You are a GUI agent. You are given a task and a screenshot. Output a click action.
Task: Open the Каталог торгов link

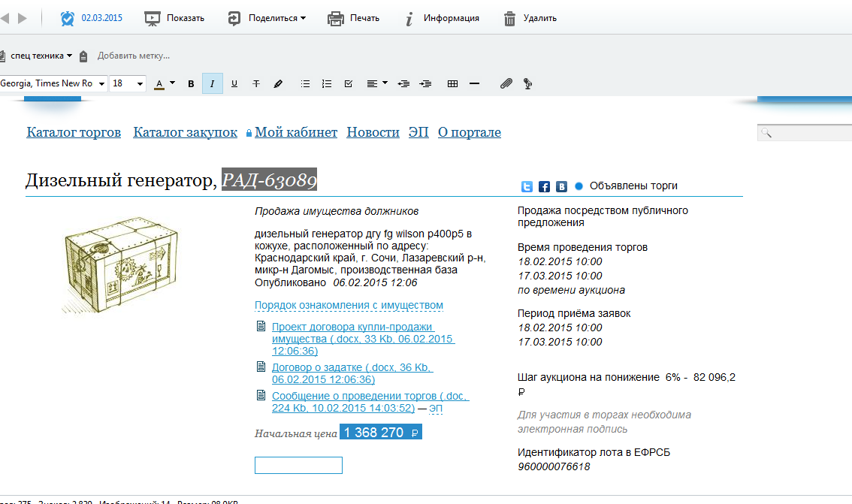tap(74, 132)
